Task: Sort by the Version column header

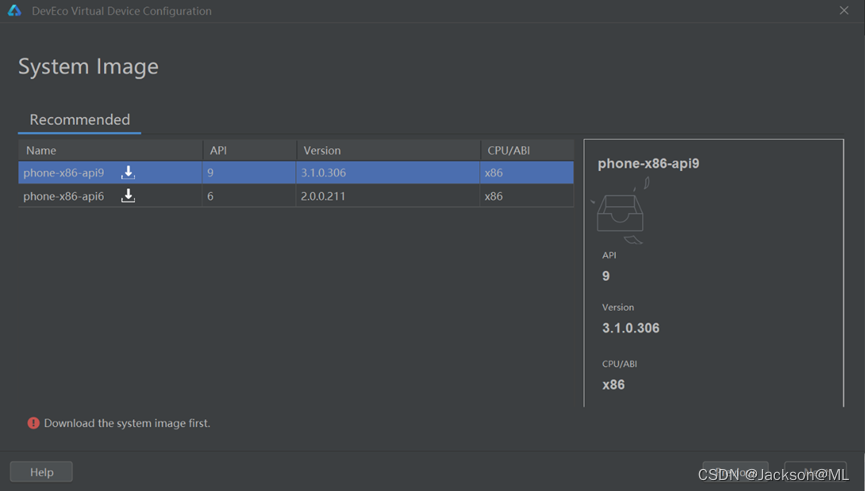Action: [x=388, y=150]
